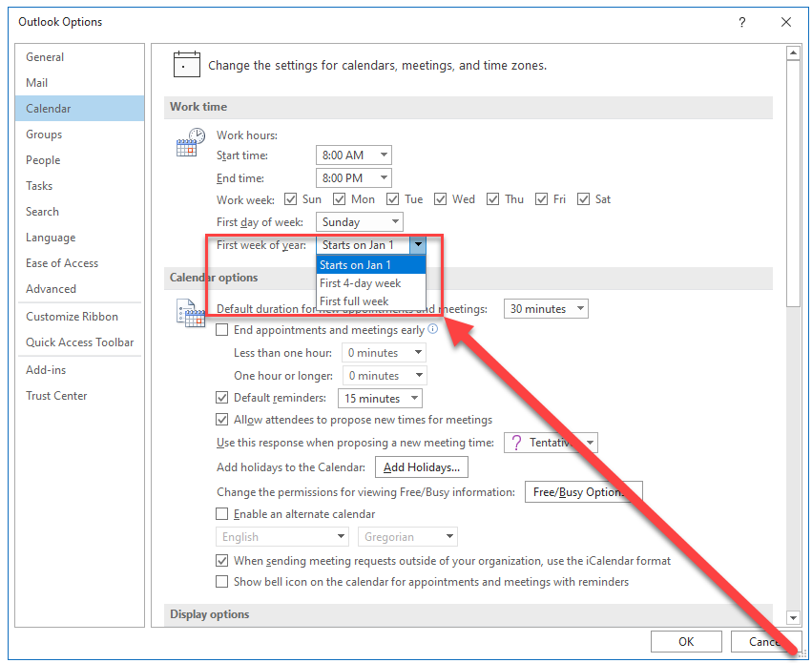Open the Tasks options category

(80, 186)
